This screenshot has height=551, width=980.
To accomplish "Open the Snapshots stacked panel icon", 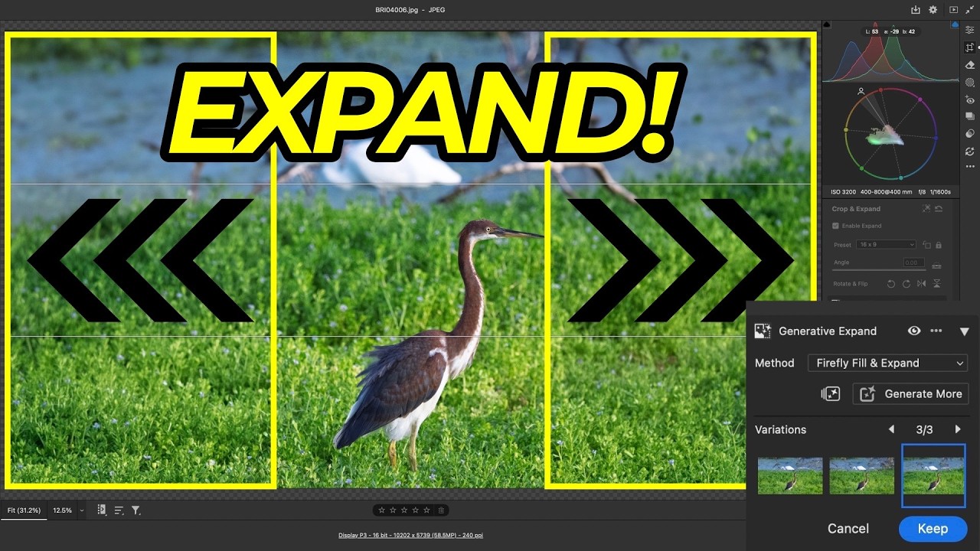I will [x=970, y=116].
